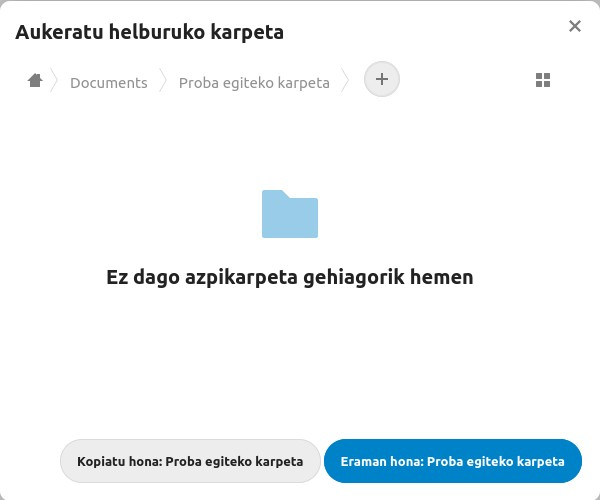
Task: Click the Aukeratu helburuko karpeta title
Action: point(149,32)
